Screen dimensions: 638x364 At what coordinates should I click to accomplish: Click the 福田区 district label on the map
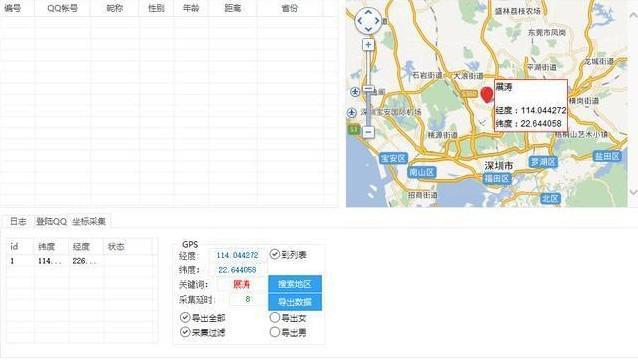click(497, 179)
